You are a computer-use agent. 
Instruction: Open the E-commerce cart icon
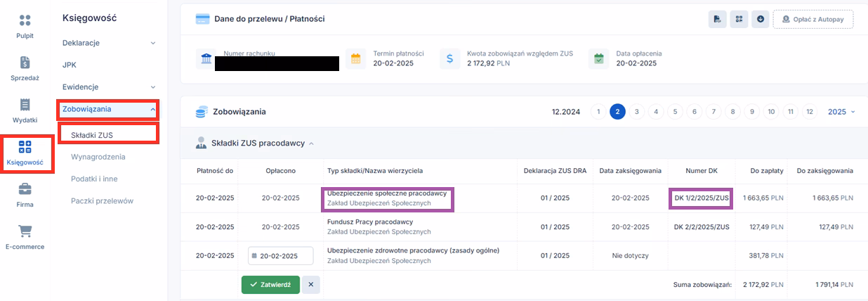click(25, 231)
